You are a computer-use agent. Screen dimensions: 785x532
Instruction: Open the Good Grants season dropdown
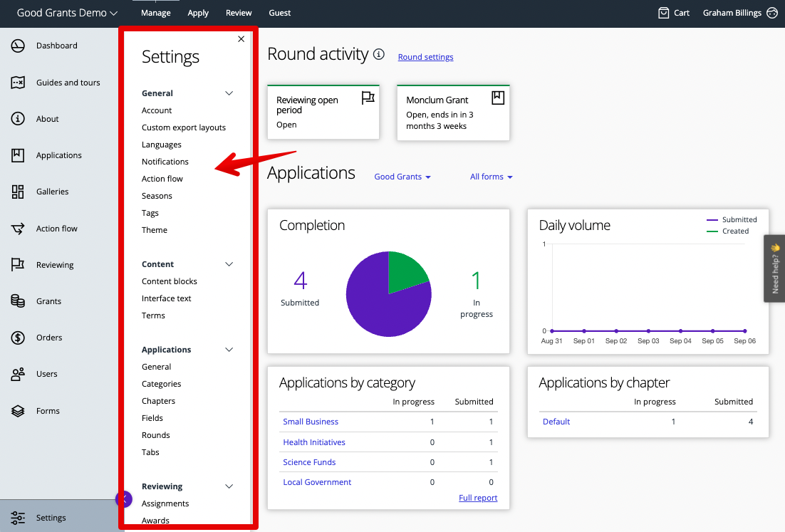[402, 177]
